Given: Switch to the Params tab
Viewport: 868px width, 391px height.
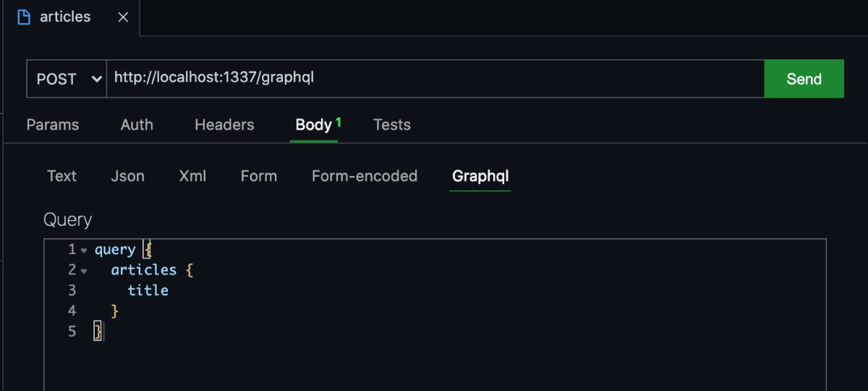Looking at the screenshot, I should tap(53, 125).
